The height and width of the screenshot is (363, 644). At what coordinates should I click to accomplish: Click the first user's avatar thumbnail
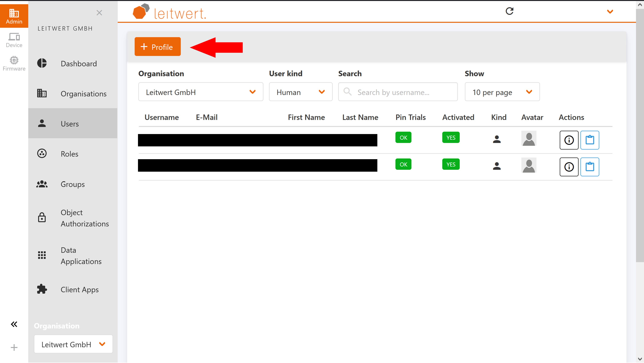[x=528, y=138]
